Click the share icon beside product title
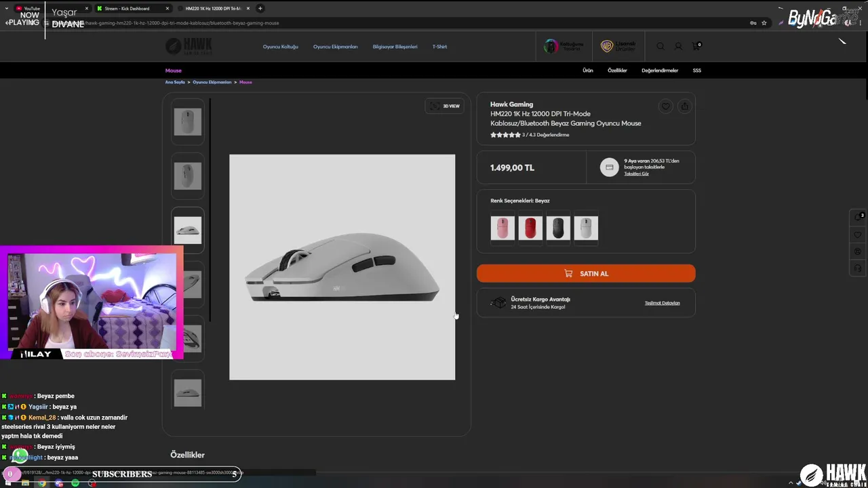This screenshot has width=868, height=488. click(684, 106)
